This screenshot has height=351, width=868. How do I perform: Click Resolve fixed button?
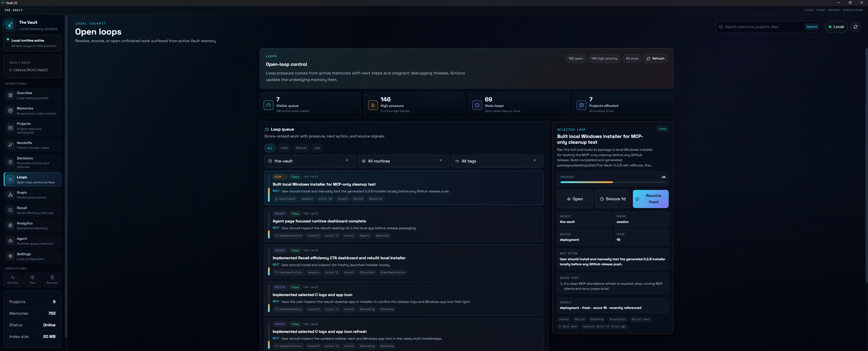(650, 199)
